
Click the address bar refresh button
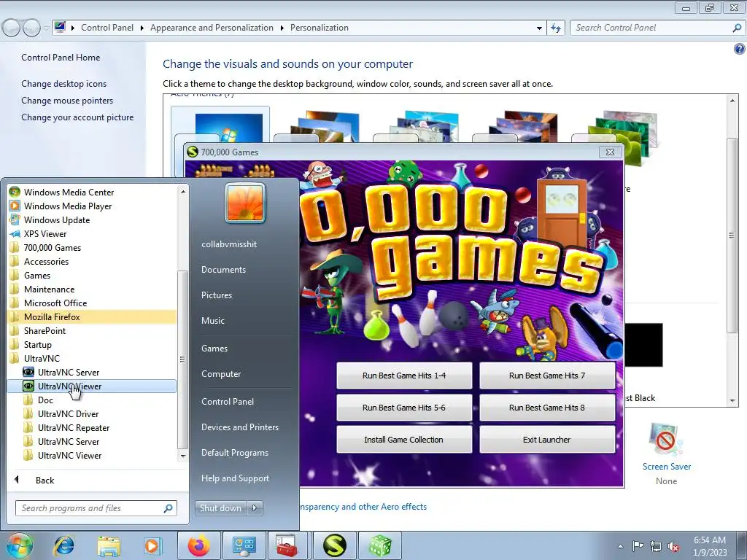tap(556, 28)
